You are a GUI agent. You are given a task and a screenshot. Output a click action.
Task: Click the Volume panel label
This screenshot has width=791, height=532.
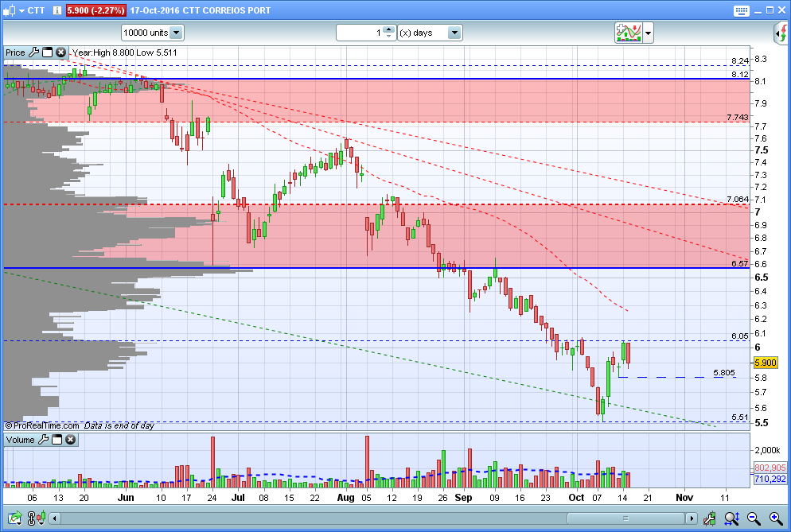pos(20,440)
